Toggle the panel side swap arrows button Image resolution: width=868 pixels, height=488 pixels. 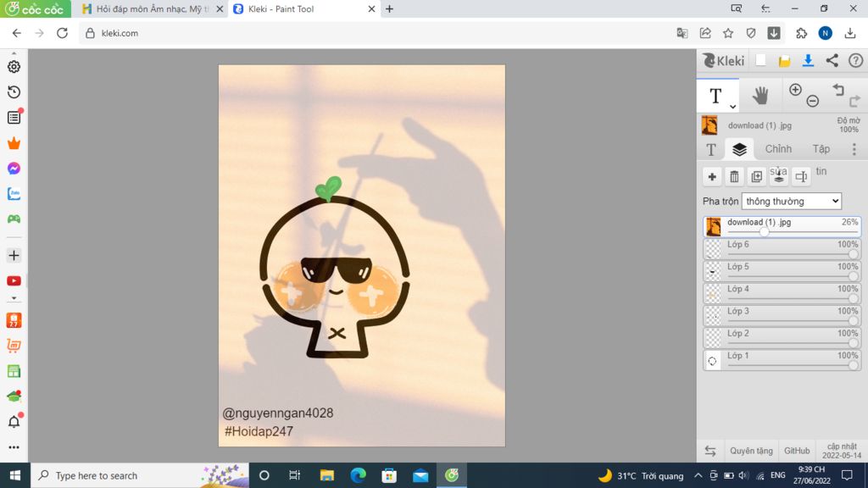click(x=710, y=451)
